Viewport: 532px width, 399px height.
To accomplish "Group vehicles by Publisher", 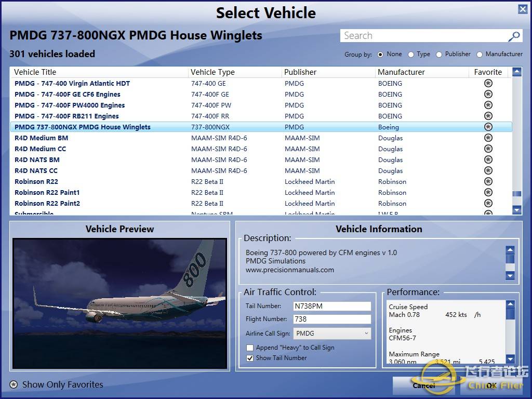I will (439, 54).
